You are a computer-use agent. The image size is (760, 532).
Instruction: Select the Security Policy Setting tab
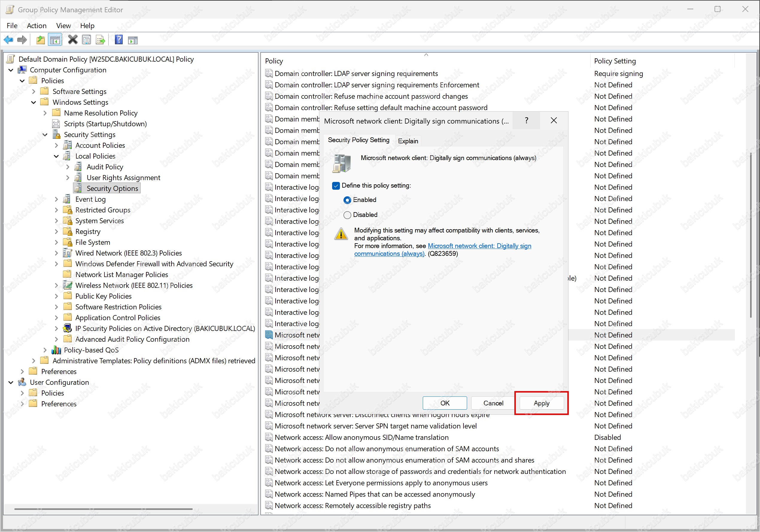pos(358,140)
